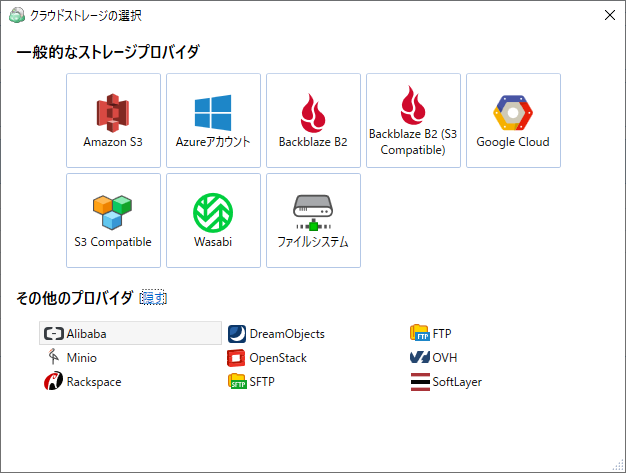Select the Rackspace text label
The image size is (626, 473).
pyautogui.click(x=94, y=382)
